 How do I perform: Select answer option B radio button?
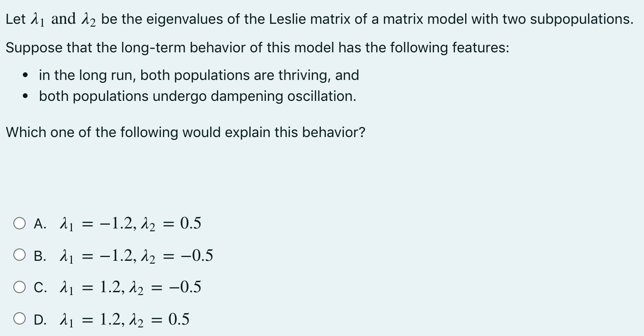tap(20, 255)
